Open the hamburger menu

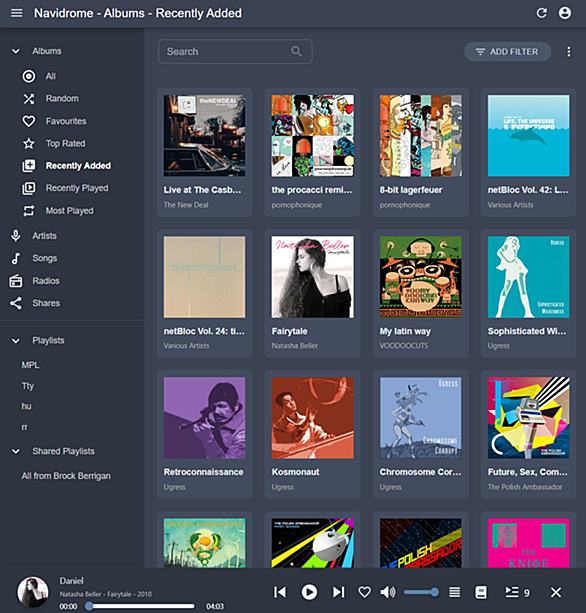pos(16,13)
